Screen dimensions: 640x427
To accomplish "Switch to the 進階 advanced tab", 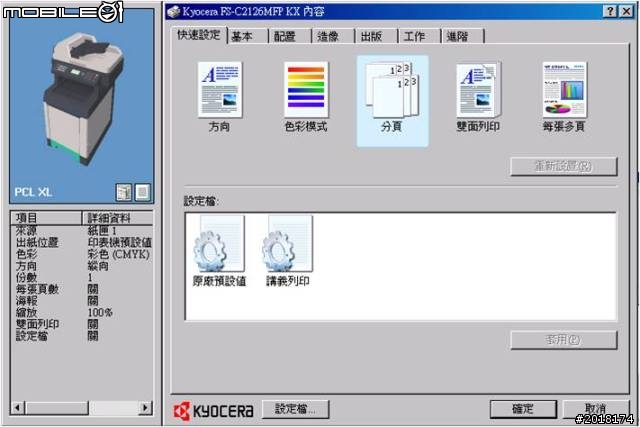I will pyautogui.click(x=463, y=36).
